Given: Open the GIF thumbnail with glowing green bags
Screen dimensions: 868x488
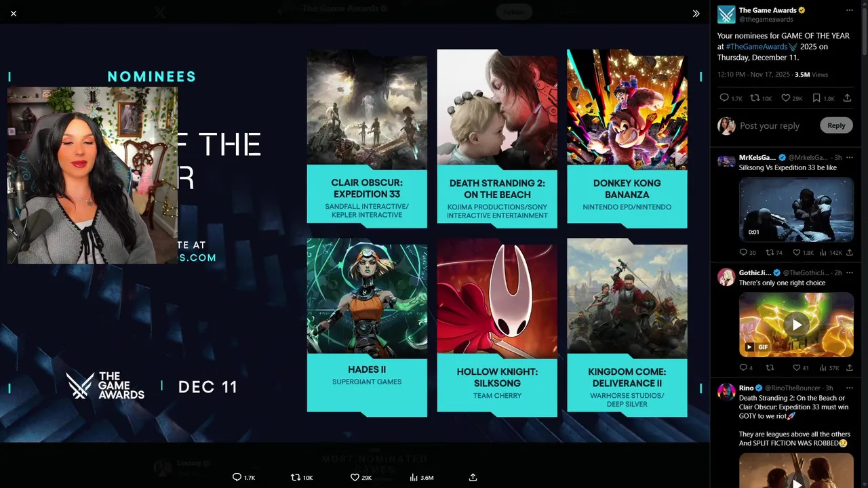Looking at the screenshot, I should pos(796,325).
